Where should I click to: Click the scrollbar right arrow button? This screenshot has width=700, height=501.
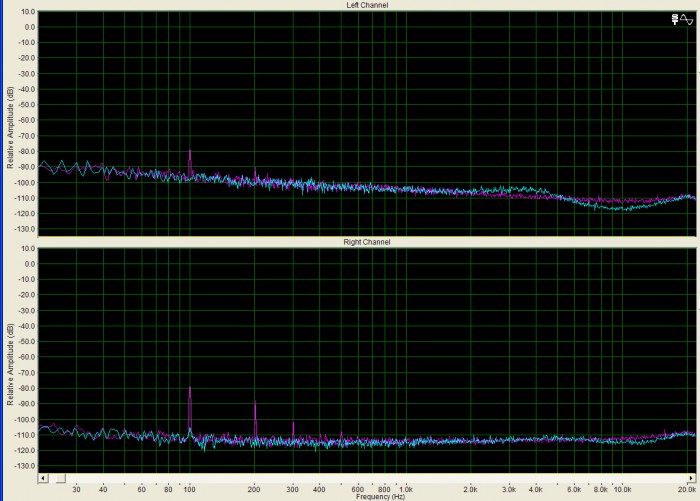coord(691,478)
